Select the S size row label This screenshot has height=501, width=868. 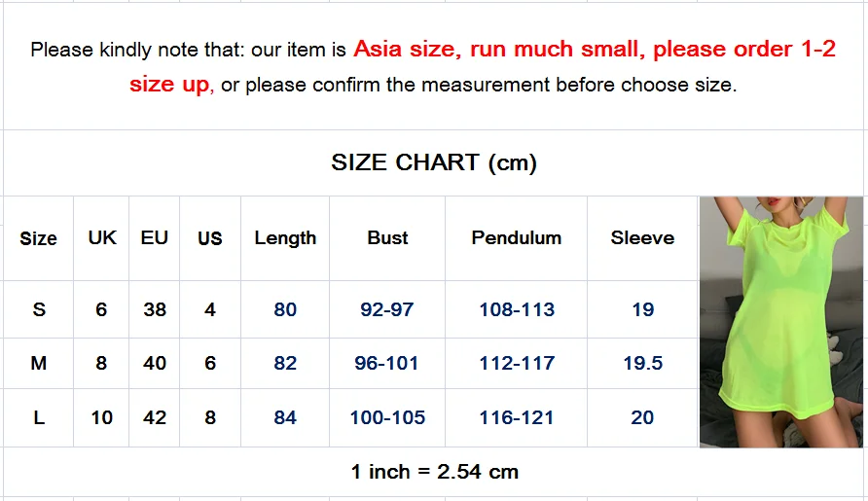pos(39,309)
